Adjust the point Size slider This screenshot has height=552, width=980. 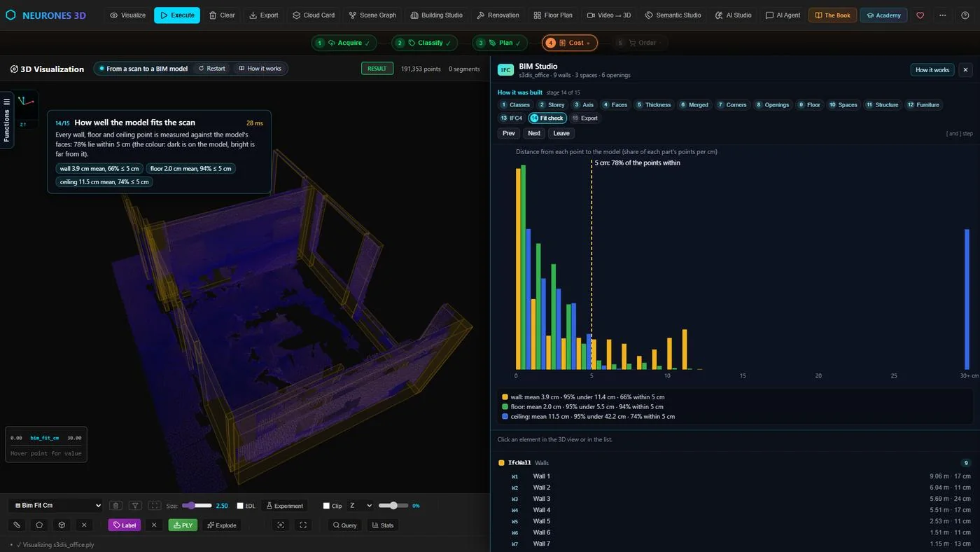197,506
